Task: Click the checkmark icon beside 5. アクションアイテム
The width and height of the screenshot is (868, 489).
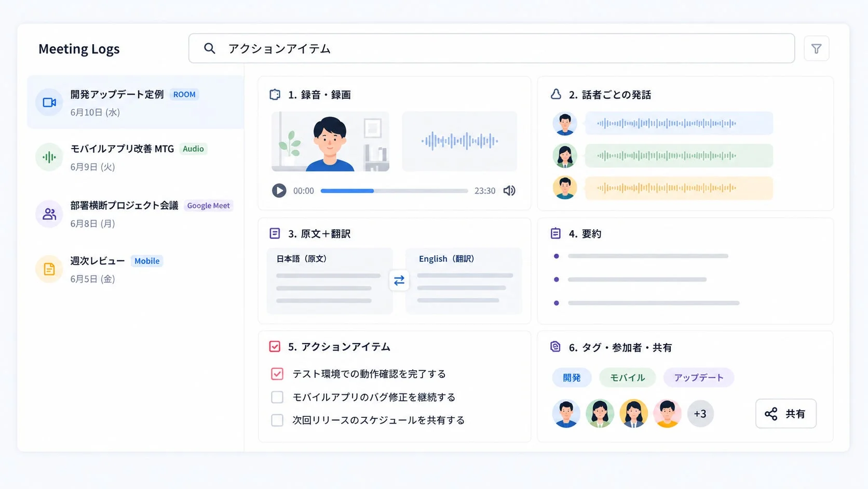Action: click(275, 347)
